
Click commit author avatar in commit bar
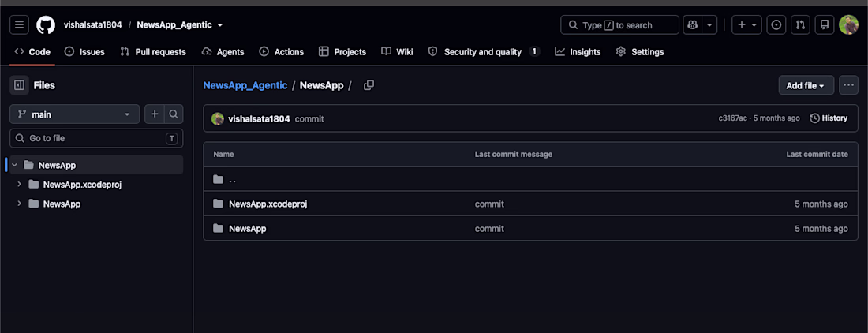pyautogui.click(x=218, y=118)
